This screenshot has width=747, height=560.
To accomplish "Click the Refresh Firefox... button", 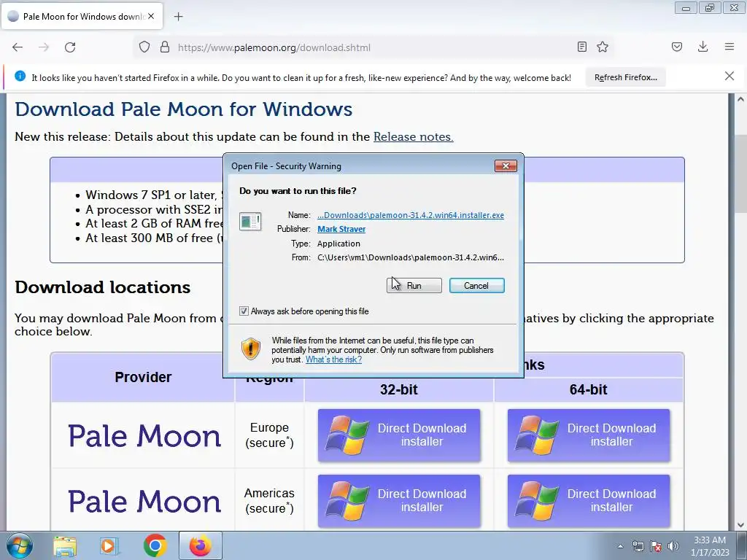I will (625, 77).
